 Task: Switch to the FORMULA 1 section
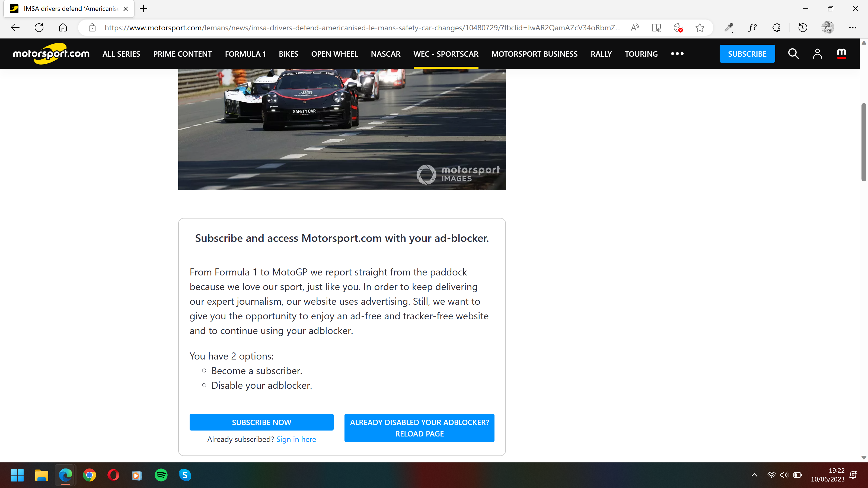point(245,54)
